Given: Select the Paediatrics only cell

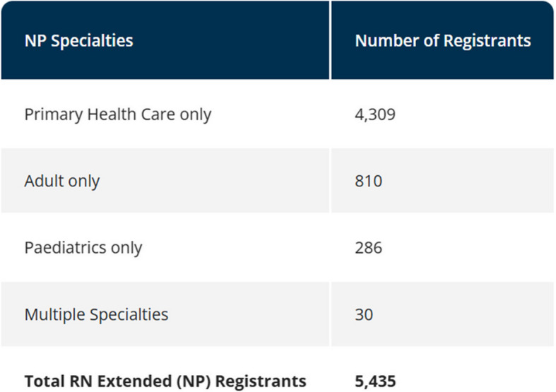Looking at the screenshot, I should point(83,248).
